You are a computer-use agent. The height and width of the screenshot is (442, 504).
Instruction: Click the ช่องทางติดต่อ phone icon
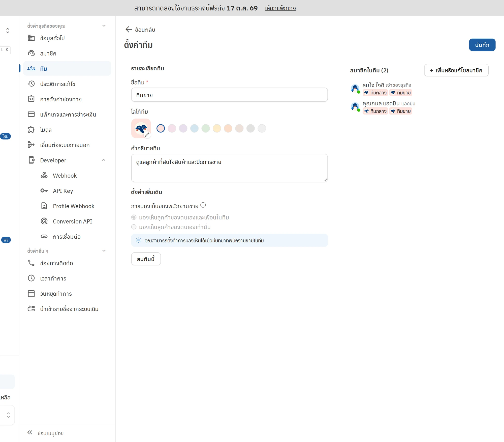click(31, 263)
